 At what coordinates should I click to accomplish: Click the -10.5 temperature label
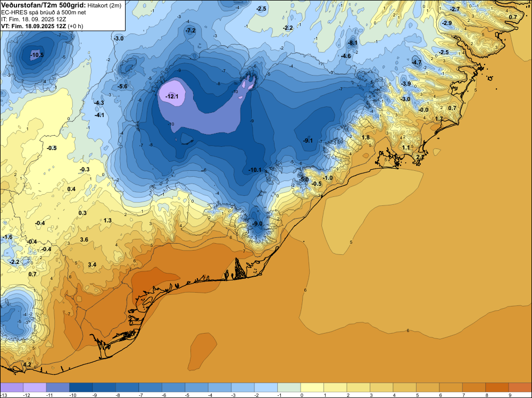pos(37,55)
